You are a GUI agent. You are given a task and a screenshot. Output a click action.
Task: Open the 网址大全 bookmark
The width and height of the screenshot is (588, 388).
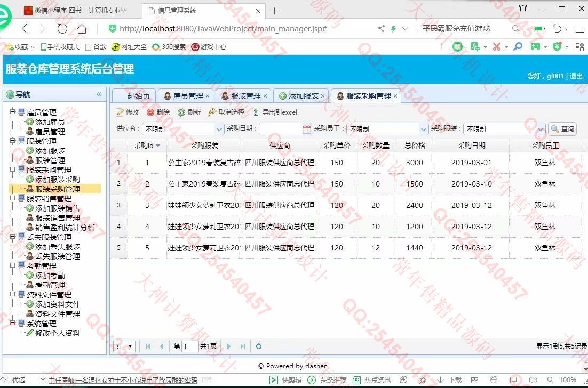pos(129,47)
